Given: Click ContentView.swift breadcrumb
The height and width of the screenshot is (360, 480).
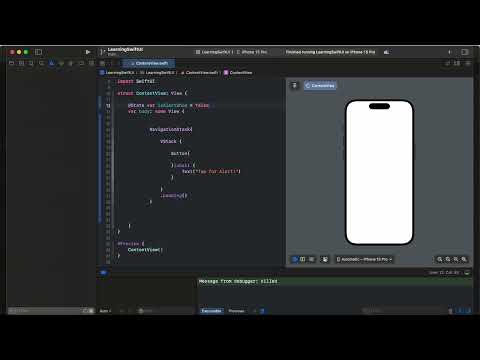Looking at the screenshot, I should tap(200, 72).
